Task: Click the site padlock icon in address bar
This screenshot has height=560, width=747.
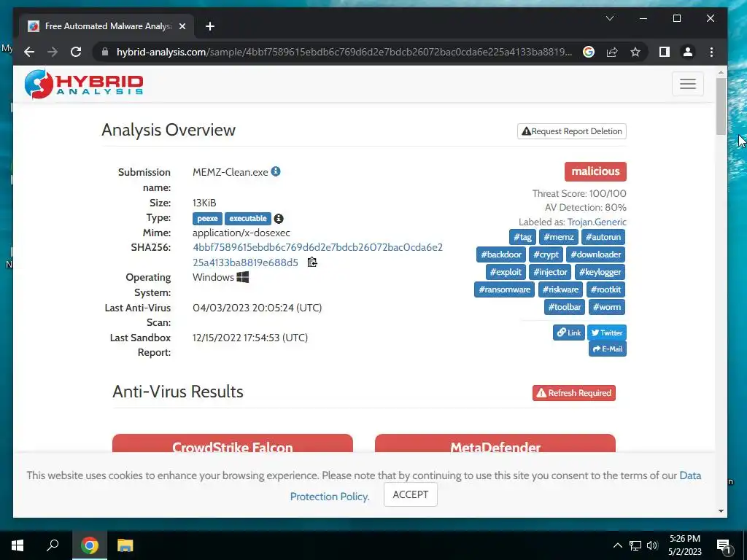Action: pyautogui.click(x=105, y=52)
